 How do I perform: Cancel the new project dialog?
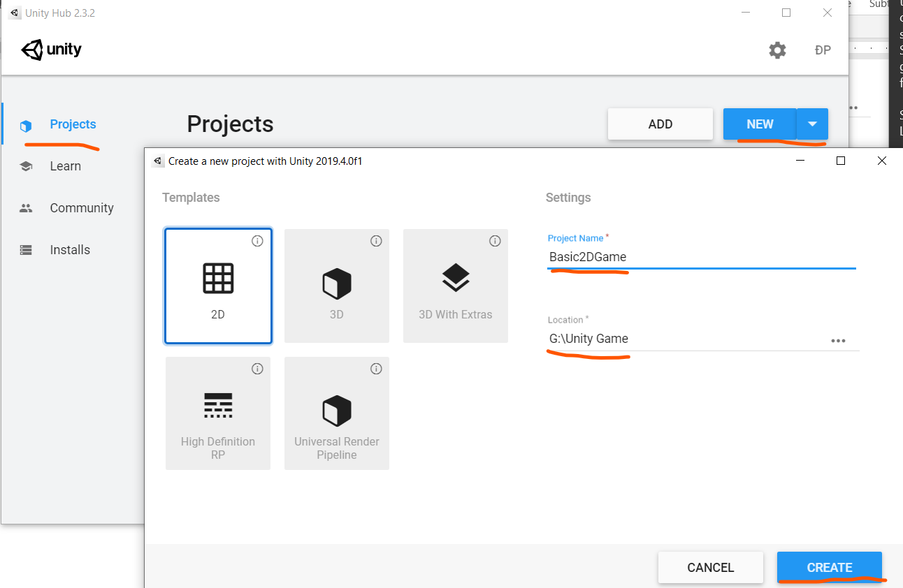(710, 568)
